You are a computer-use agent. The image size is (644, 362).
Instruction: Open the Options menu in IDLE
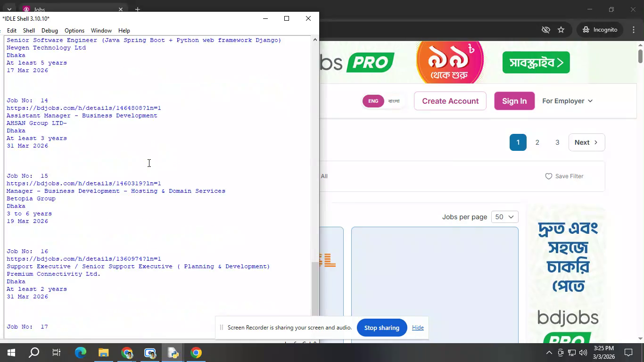[74, 31]
